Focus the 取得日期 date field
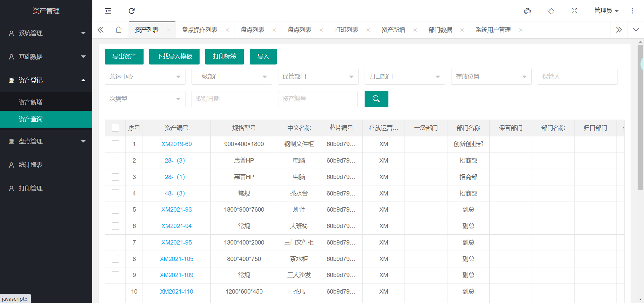Viewport: 644px width, 303px height. tap(231, 99)
